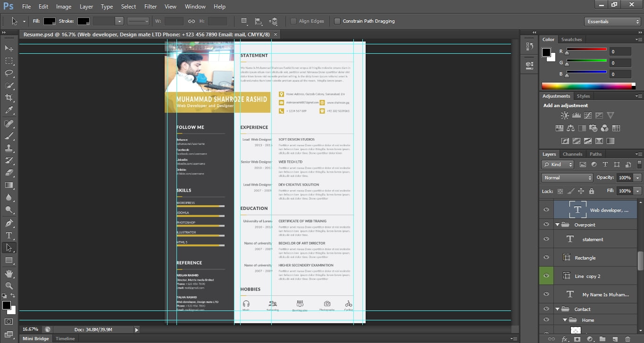The height and width of the screenshot is (343, 644).
Task: Select the statement text layer
Action: pos(593,240)
